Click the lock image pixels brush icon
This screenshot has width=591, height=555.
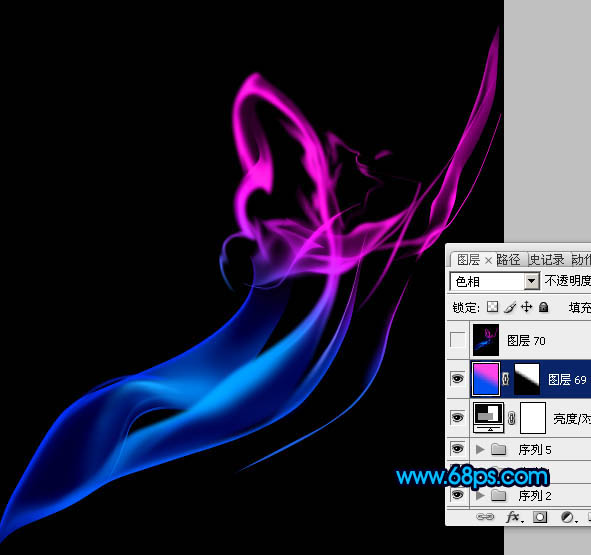pyautogui.click(x=510, y=307)
